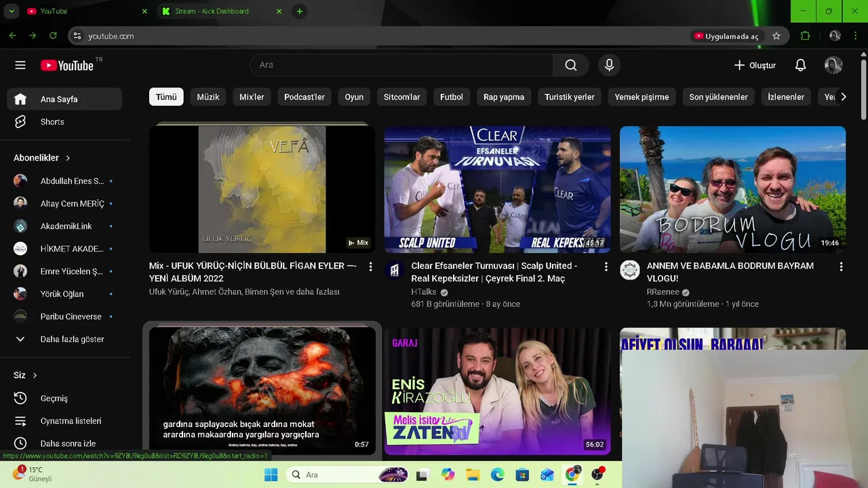Open File Explorer from the taskbar
Viewport: 868px width, 488px height.
click(473, 474)
